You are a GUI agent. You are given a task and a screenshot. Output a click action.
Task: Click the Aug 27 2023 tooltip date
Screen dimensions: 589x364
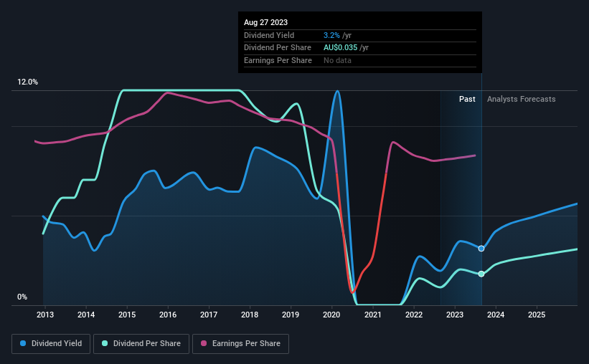[x=265, y=22]
